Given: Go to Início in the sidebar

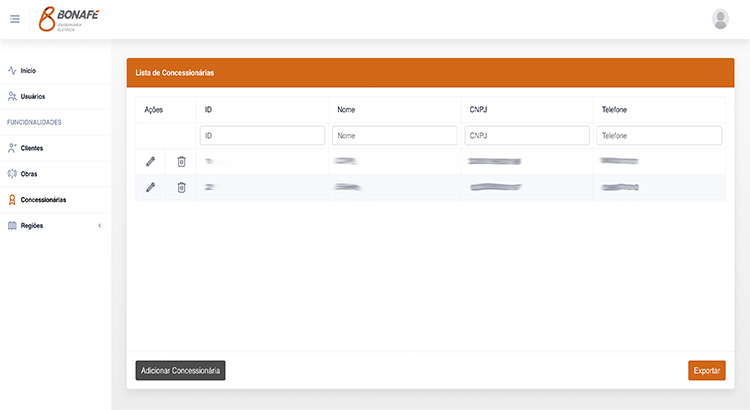Looking at the screenshot, I should click(x=28, y=70).
